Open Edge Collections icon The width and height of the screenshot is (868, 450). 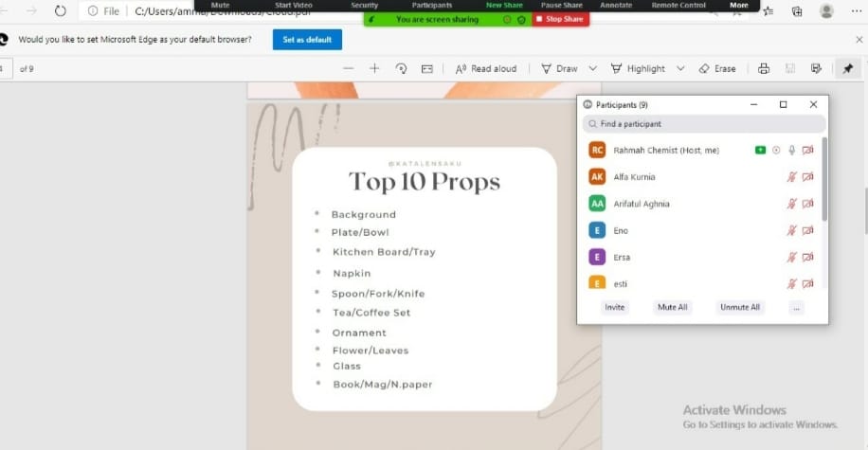pyautogui.click(x=797, y=11)
